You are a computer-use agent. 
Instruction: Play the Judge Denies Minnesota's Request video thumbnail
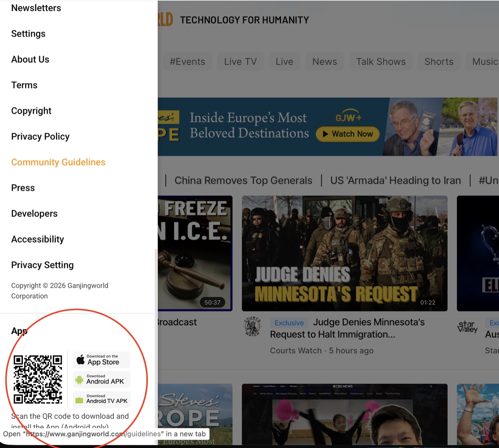point(345,253)
